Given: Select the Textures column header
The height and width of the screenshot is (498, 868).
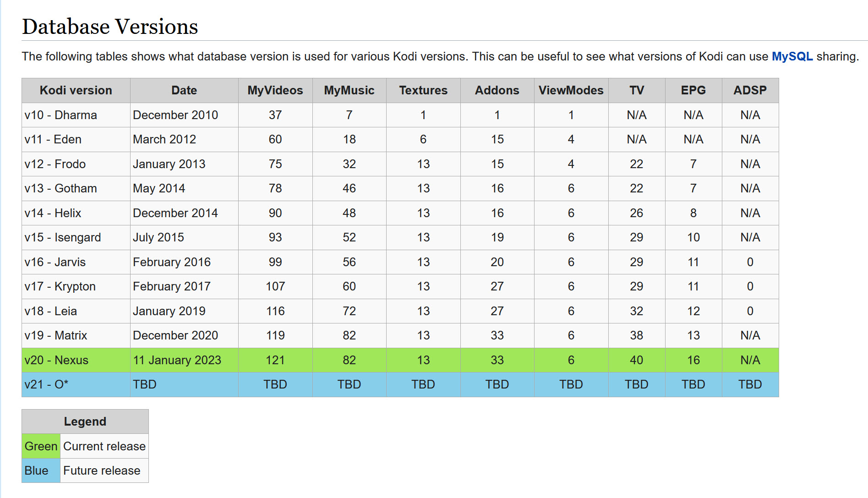Looking at the screenshot, I should tap(423, 90).
